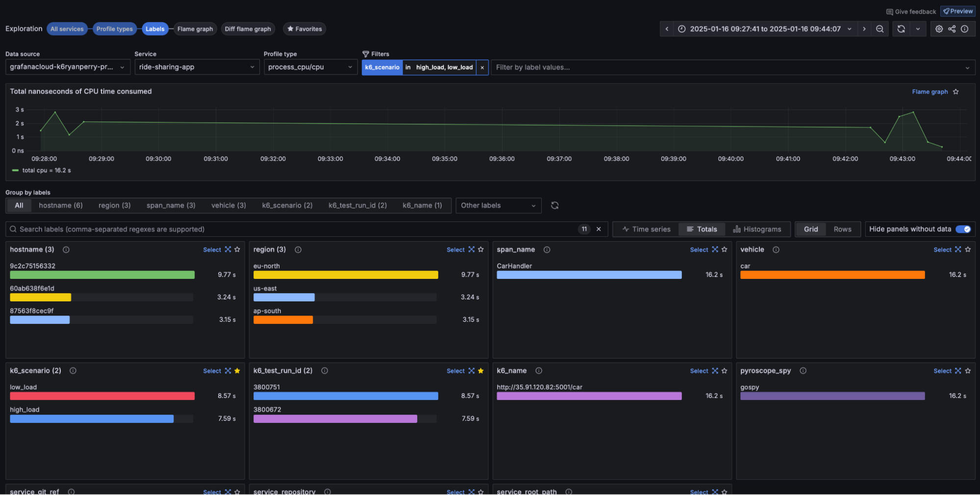Click the compare icon in region panel
The width and height of the screenshot is (980, 495).
(x=471, y=249)
